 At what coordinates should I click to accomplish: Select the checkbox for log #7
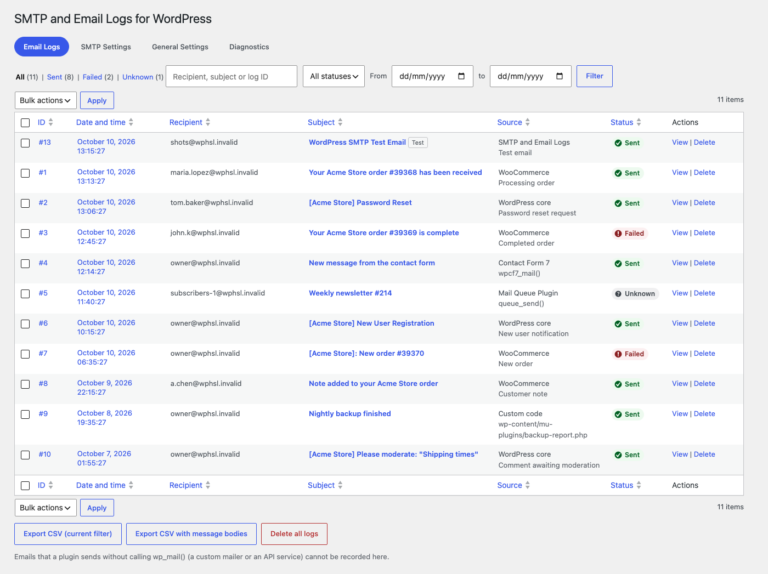25,354
